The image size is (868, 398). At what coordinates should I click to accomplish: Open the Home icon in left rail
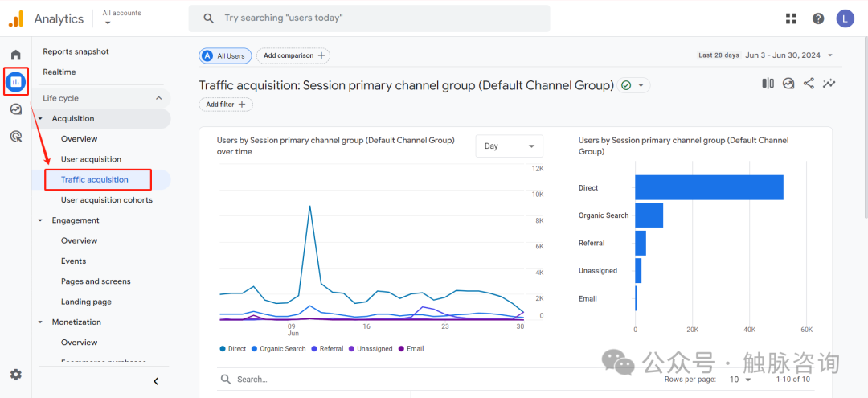[15, 55]
